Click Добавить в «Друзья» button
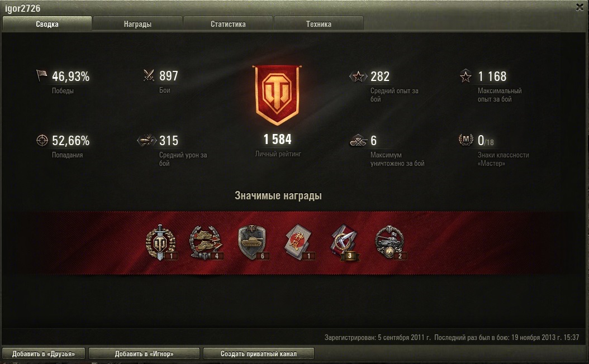 tap(44, 353)
